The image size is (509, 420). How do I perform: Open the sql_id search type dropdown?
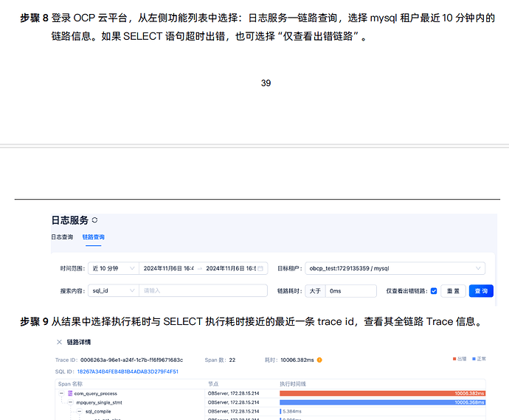point(113,291)
